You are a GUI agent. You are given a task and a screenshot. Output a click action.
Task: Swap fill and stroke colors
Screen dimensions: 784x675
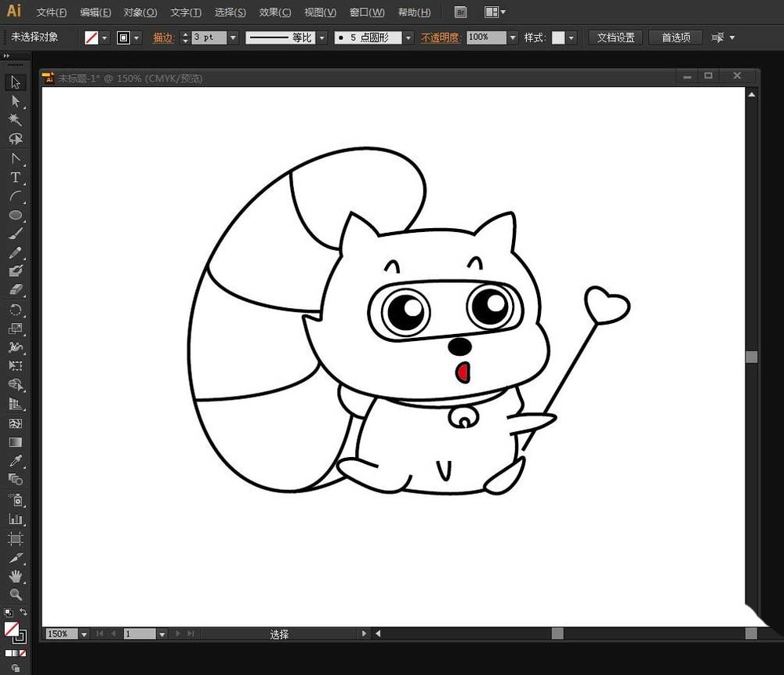coord(23,612)
